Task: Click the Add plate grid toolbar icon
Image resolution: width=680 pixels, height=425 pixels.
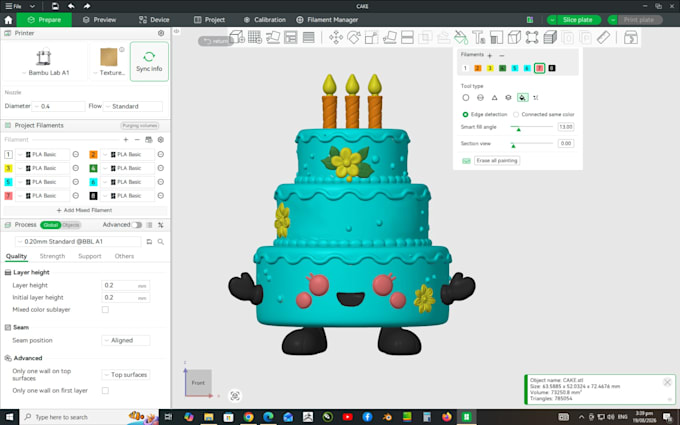Action: point(255,37)
